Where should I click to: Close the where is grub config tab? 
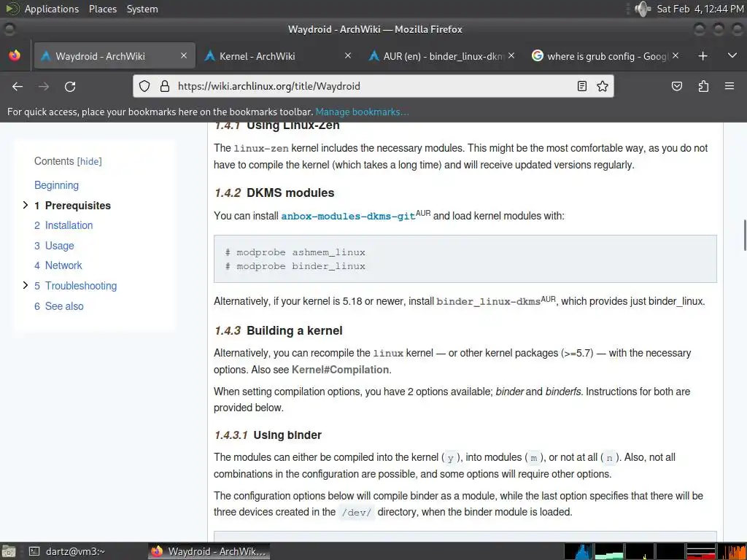point(676,55)
